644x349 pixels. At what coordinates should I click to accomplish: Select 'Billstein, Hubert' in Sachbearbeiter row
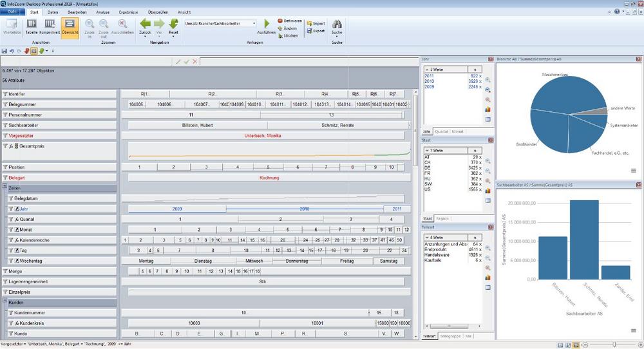(197, 125)
